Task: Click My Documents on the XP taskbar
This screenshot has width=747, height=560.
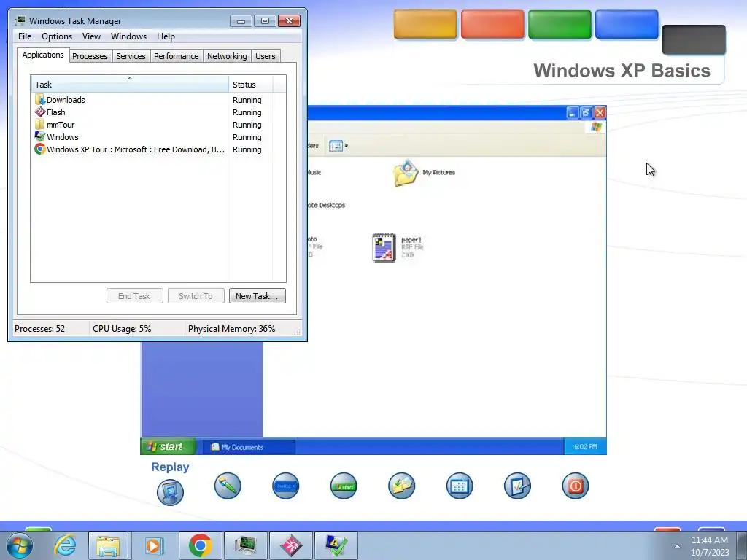Action: (x=249, y=447)
